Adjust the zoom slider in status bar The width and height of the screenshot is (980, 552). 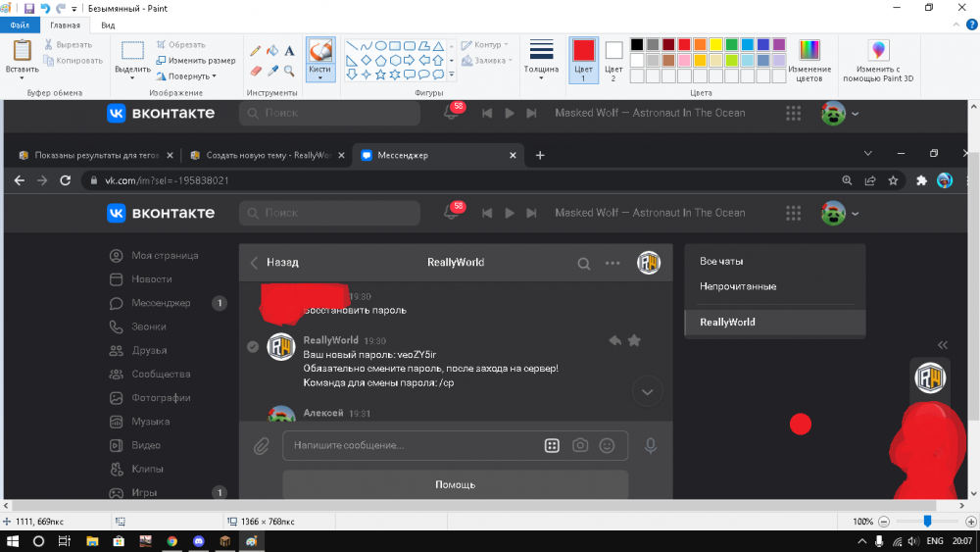(x=927, y=521)
